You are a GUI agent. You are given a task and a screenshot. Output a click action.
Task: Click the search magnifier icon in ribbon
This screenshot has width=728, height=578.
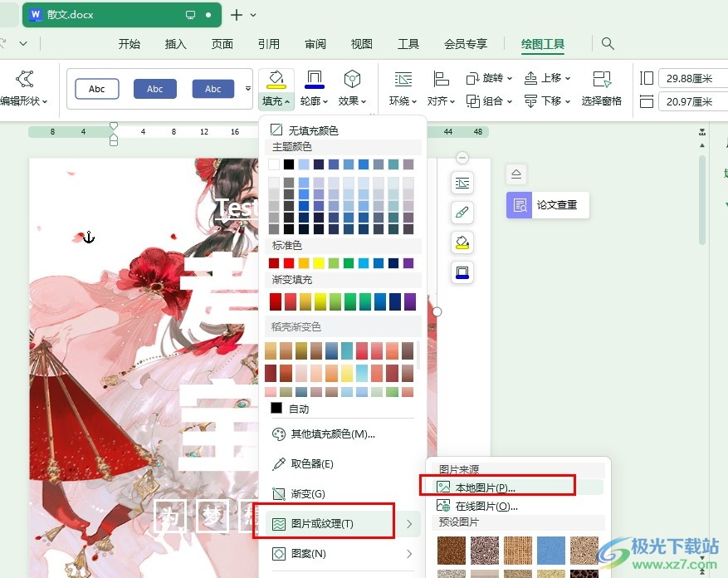tap(608, 44)
